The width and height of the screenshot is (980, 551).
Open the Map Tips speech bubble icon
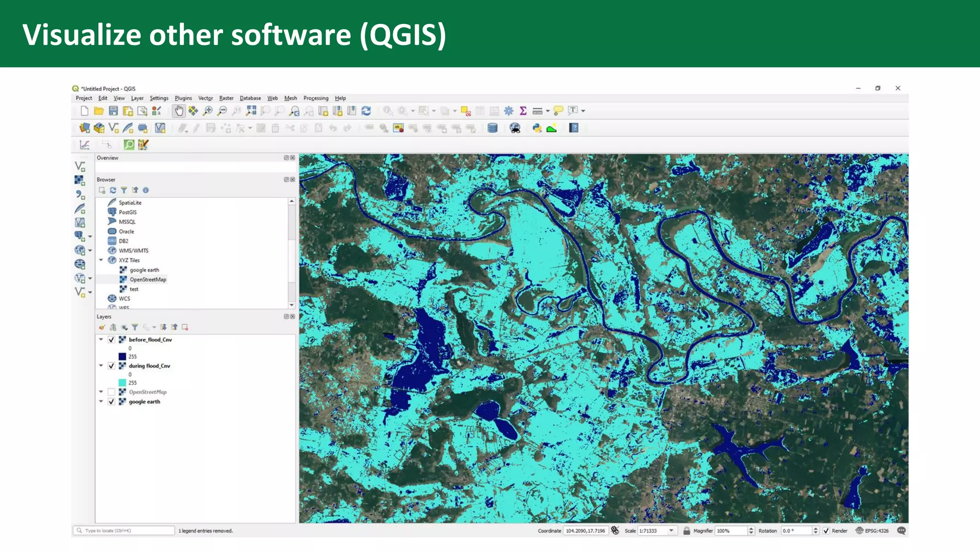558,111
